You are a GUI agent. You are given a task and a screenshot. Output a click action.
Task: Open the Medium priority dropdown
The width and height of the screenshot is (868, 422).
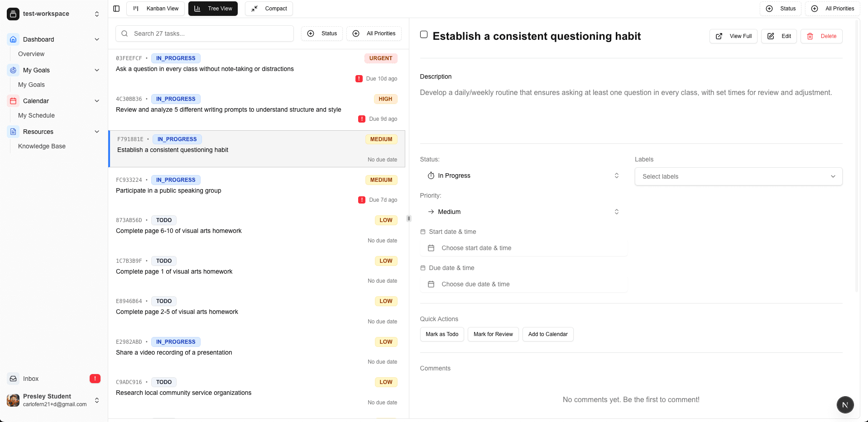coord(523,212)
